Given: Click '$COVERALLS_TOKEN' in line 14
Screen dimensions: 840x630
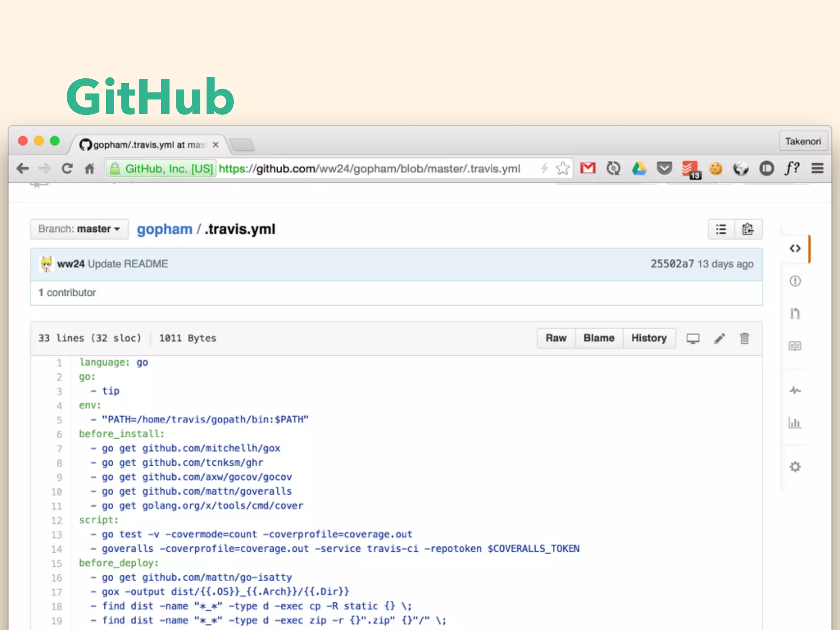Looking at the screenshot, I should click(x=533, y=549).
